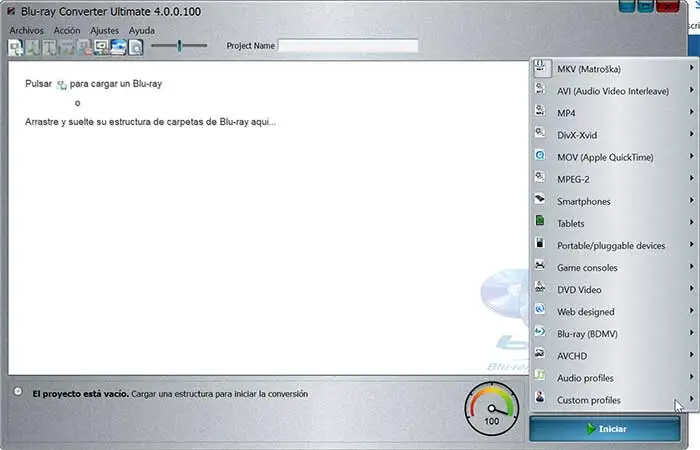The height and width of the screenshot is (450, 700).
Task: Click the Game consoles icon
Action: point(540,265)
